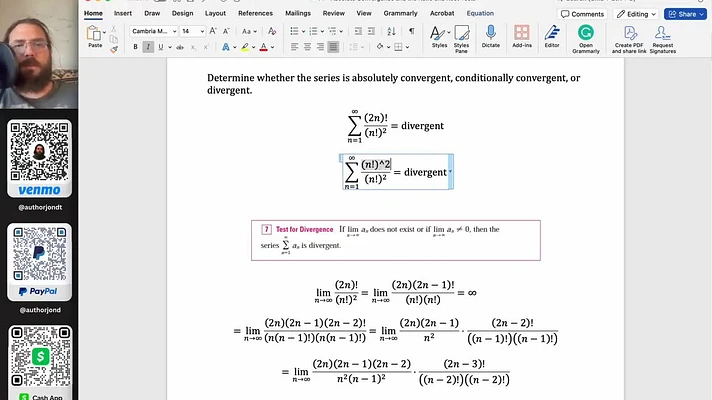
Task: Open Change Case Aa dropdown
Action: pos(249,31)
